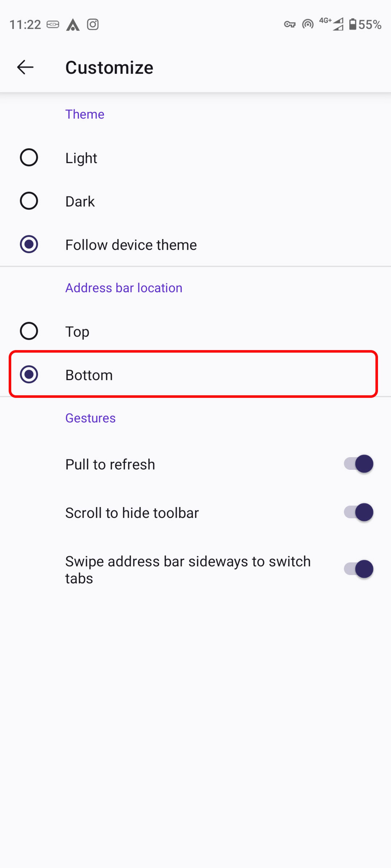Choose the Dark theme option

[29, 201]
